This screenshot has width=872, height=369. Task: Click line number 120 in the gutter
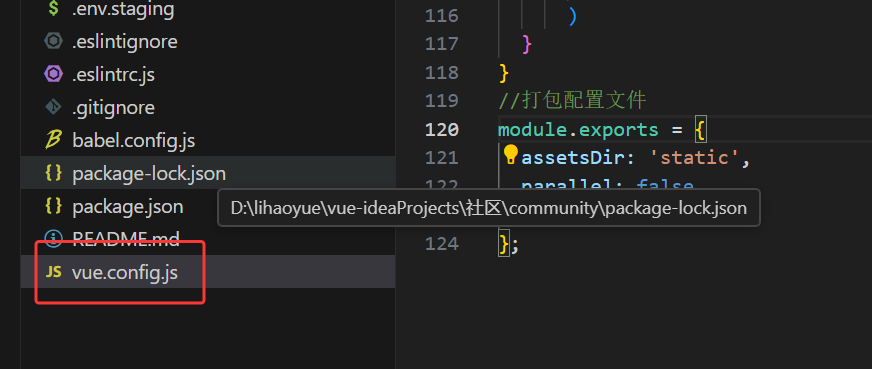(x=442, y=129)
